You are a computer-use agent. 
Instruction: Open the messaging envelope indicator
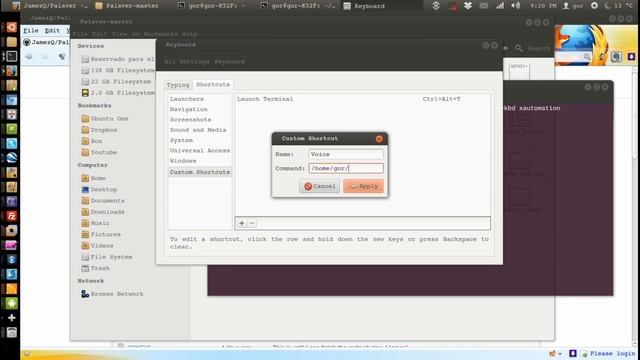pyautogui.click(x=484, y=6)
